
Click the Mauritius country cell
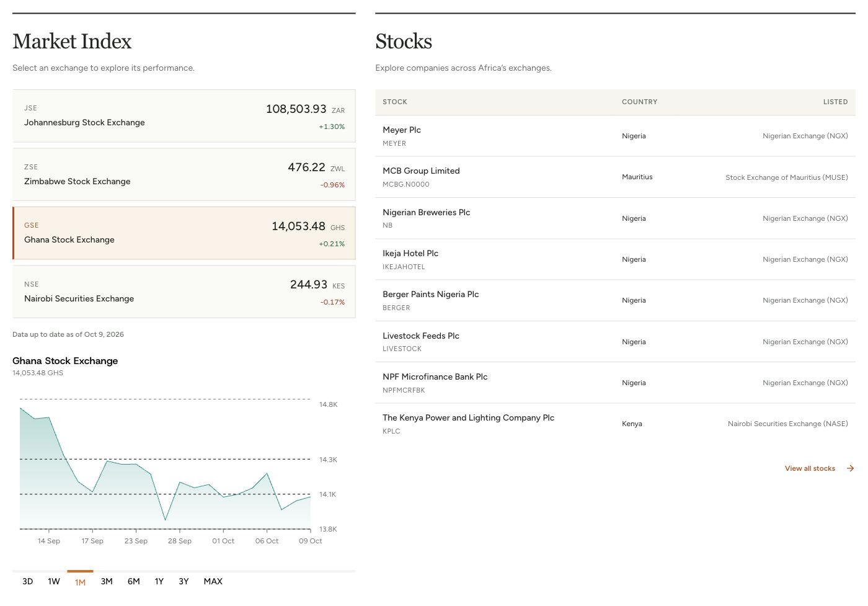(637, 177)
